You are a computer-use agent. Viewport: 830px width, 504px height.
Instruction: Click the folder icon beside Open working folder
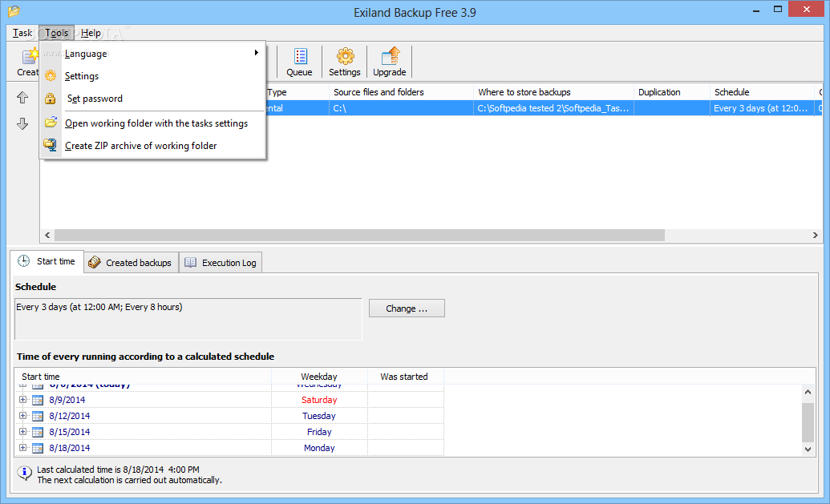51,123
